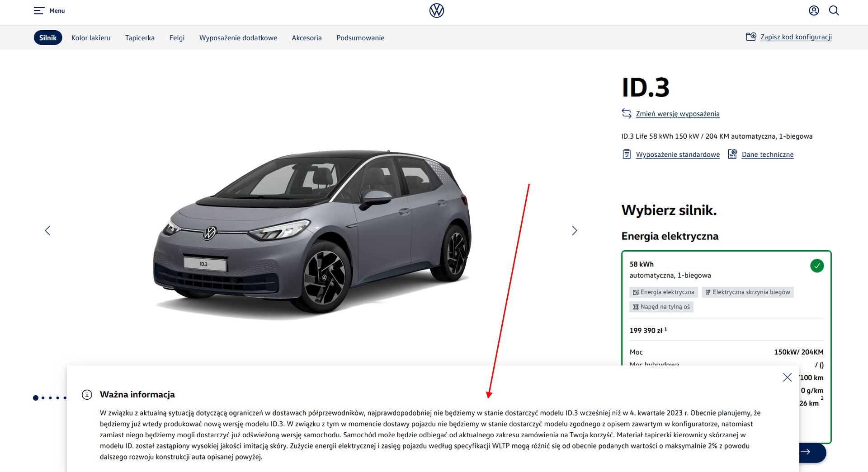
Task: Go to the Kolor lakieru tab
Action: click(91, 38)
